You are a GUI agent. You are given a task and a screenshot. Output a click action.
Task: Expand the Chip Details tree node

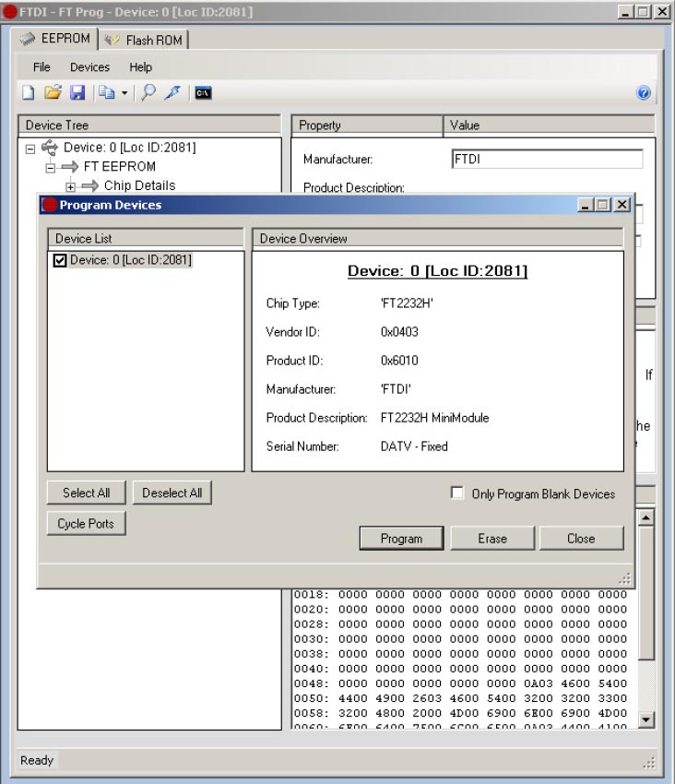(x=70, y=187)
